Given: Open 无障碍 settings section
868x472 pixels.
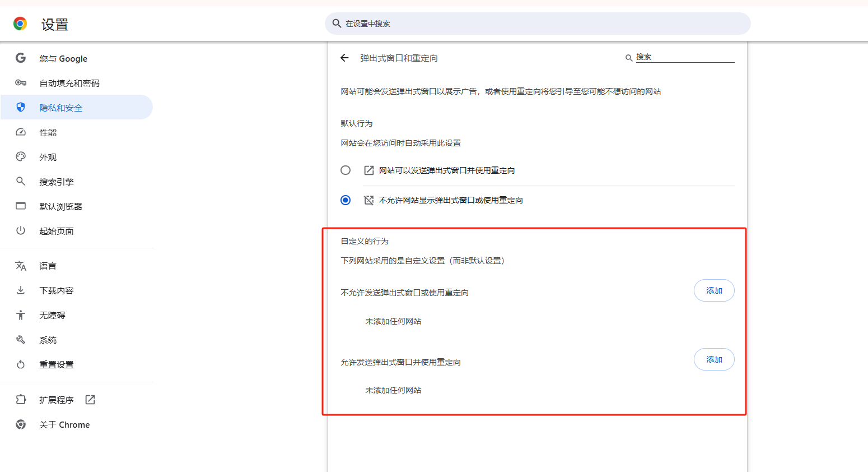Looking at the screenshot, I should pos(77,315).
